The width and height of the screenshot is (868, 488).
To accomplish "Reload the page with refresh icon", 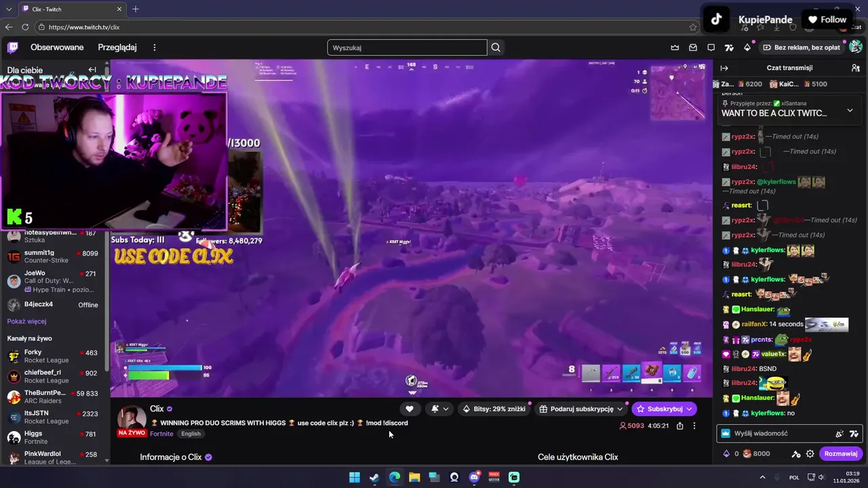I will tap(25, 27).
